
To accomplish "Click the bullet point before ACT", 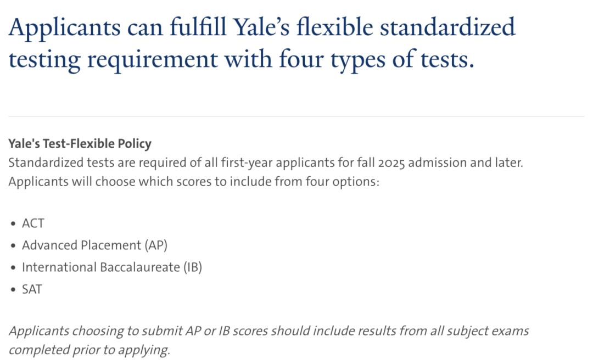I will 14,224.
